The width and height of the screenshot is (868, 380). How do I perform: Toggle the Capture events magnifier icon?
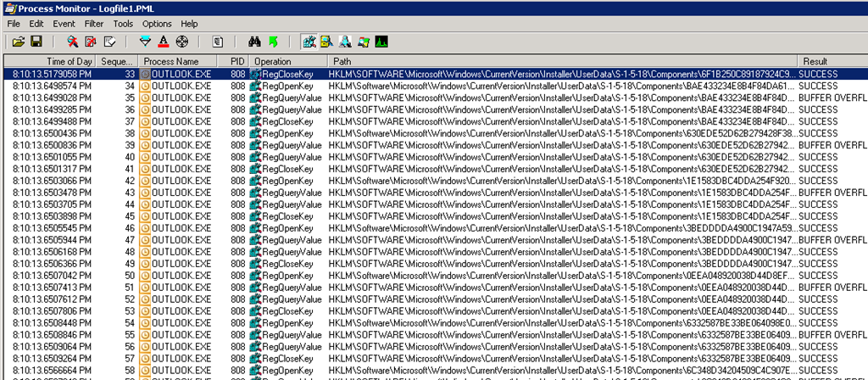click(73, 41)
